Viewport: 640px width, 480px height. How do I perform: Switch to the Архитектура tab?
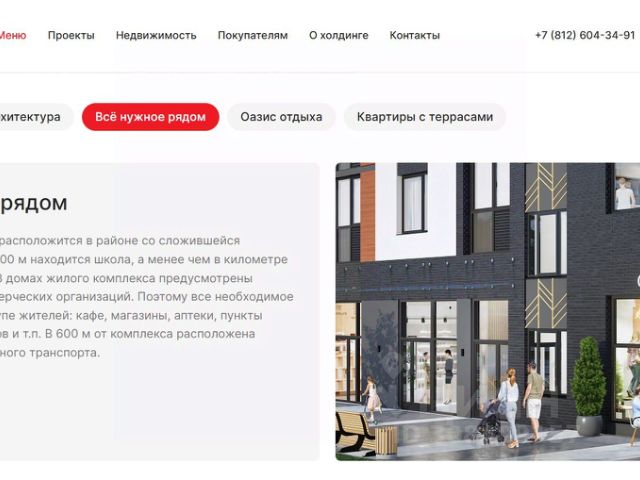pyautogui.click(x=36, y=117)
